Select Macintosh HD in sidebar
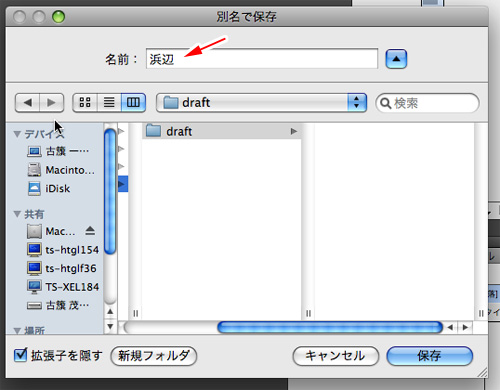This screenshot has height=390, width=500. [61, 170]
